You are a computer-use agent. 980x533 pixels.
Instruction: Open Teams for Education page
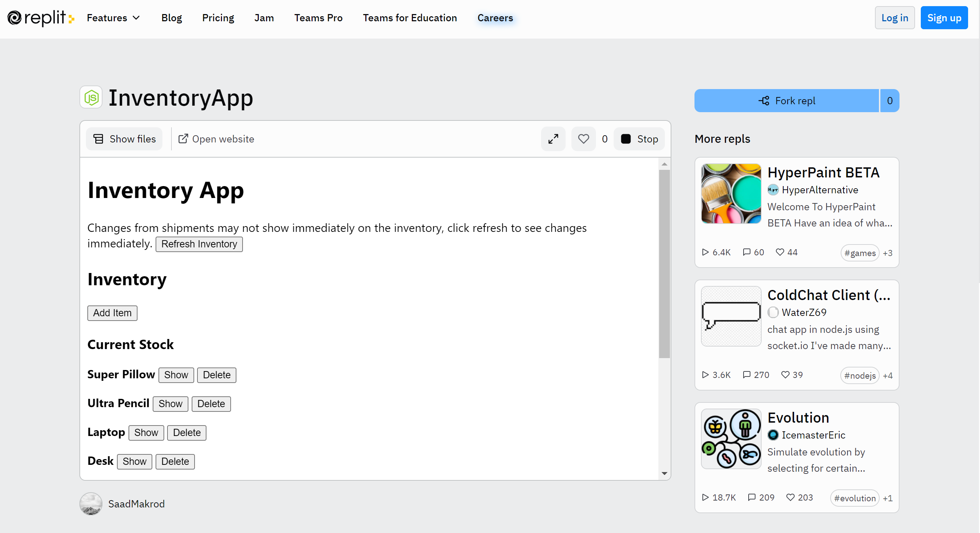point(410,18)
